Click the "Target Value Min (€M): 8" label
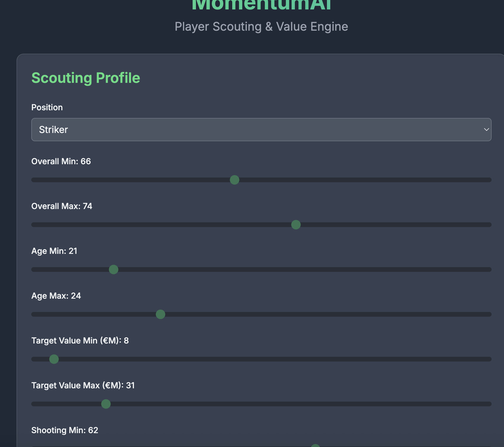Viewport: 504px width, 447px height. point(80,341)
